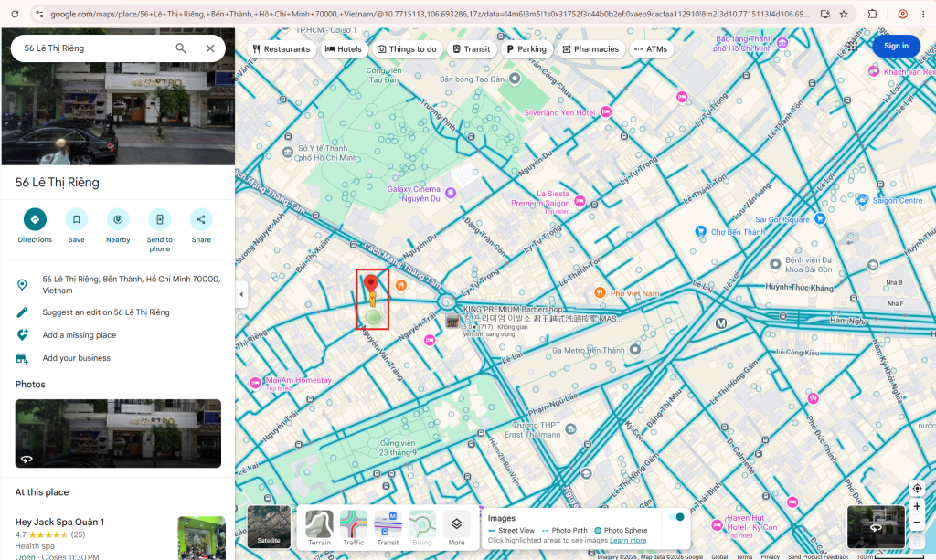Collapse the side panel arrow

tap(241, 294)
